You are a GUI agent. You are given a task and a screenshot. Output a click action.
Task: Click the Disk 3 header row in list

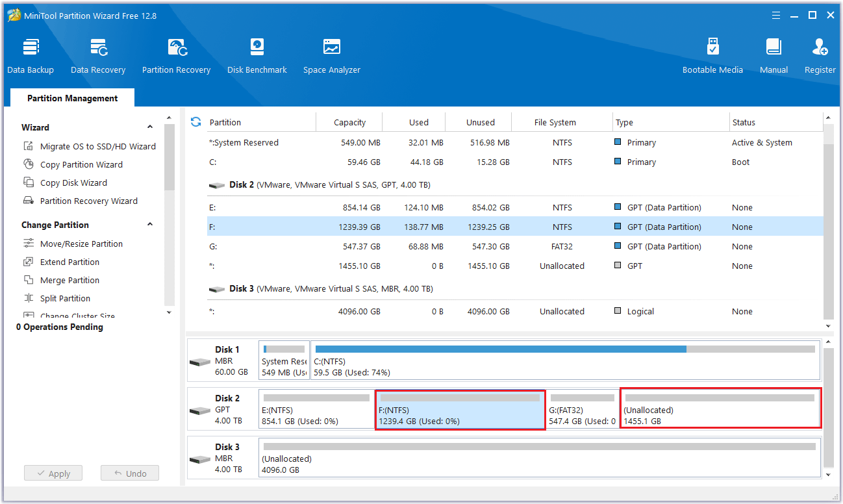pyautogui.click(x=514, y=289)
